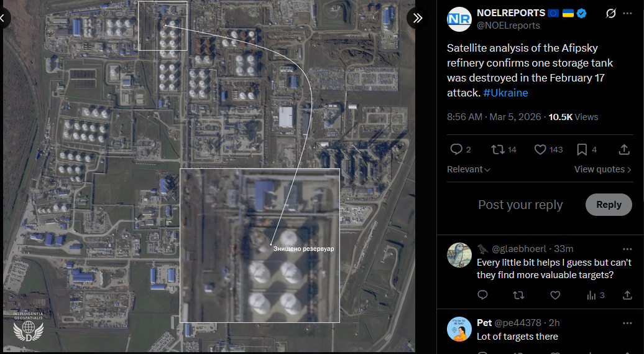This screenshot has width=644, height=354.
Task: Collapse the side panel with the double-chevron button
Action: [x=417, y=17]
